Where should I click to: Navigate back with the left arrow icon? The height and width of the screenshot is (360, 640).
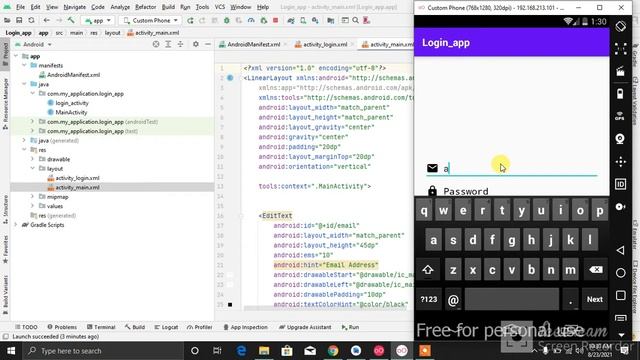coord(47,20)
